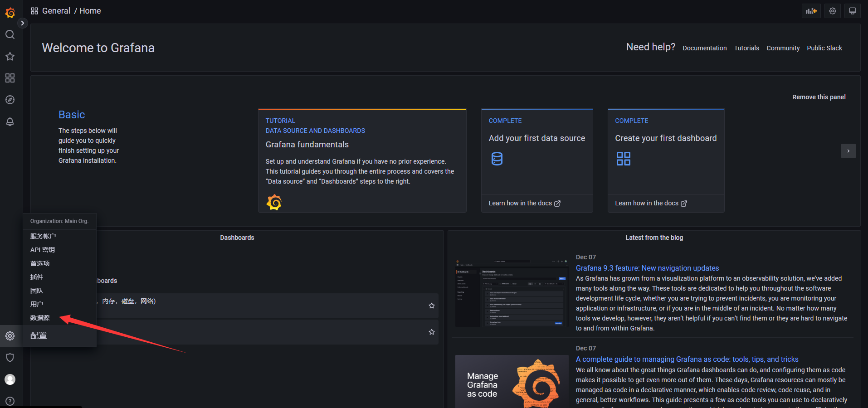The height and width of the screenshot is (408, 868).
Task: Open blog post Grafana 9.3 feature: New navigation updates
Action: click(647, 268)
